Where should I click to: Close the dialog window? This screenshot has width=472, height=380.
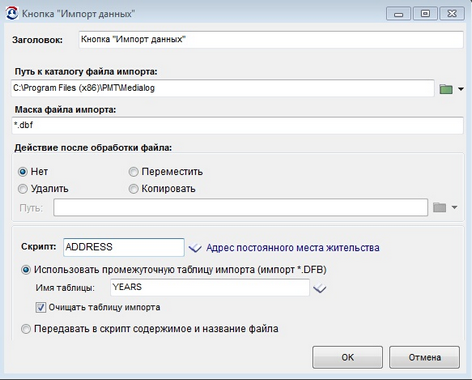pos(452,14)
